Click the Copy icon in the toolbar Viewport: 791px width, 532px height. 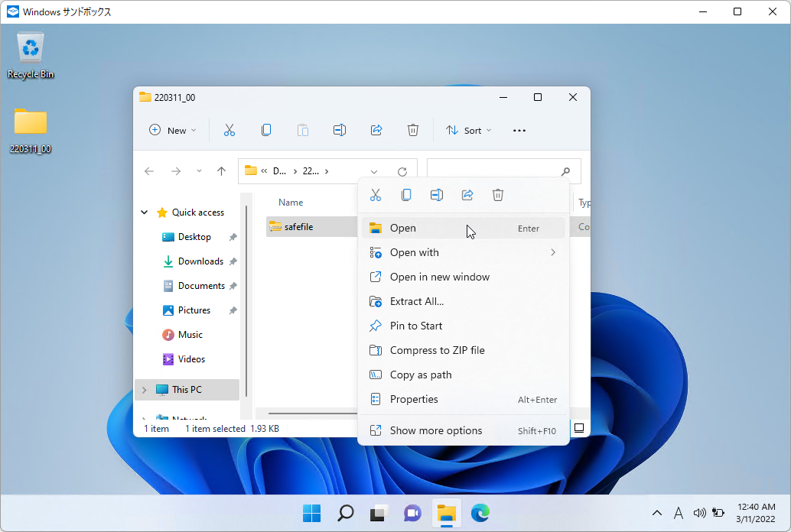coord(265,130)
